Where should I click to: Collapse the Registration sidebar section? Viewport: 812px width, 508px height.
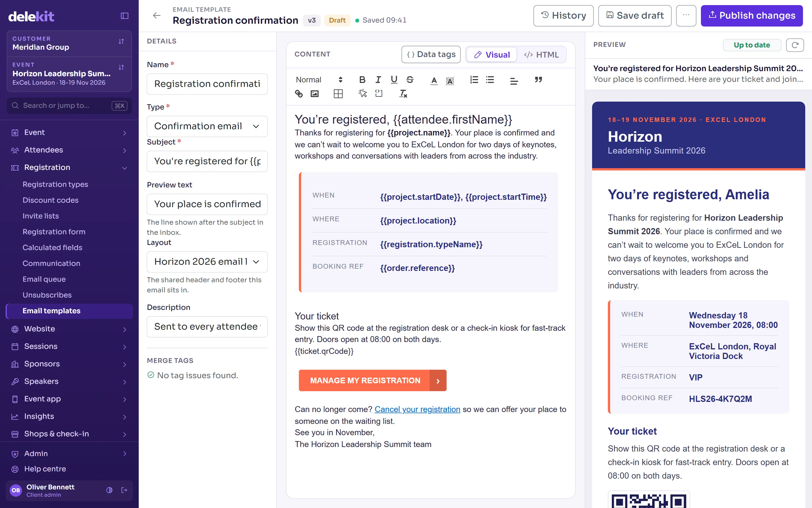tap(69, 167)
